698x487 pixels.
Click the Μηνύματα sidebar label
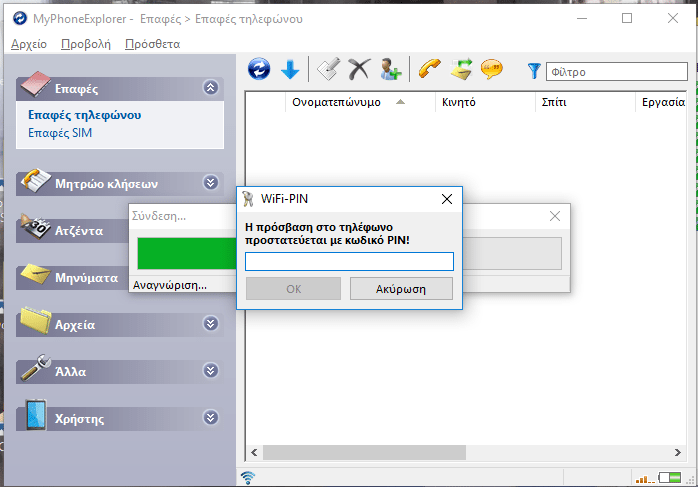point(86,278)
